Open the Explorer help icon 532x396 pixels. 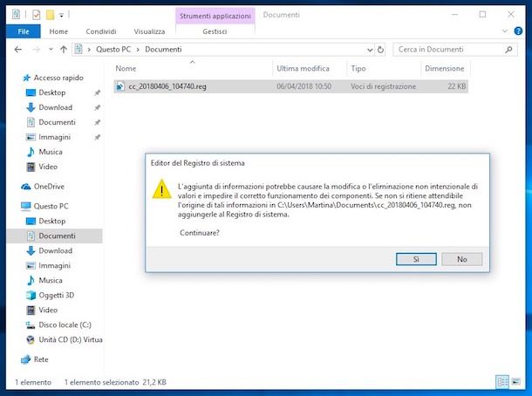518,31
